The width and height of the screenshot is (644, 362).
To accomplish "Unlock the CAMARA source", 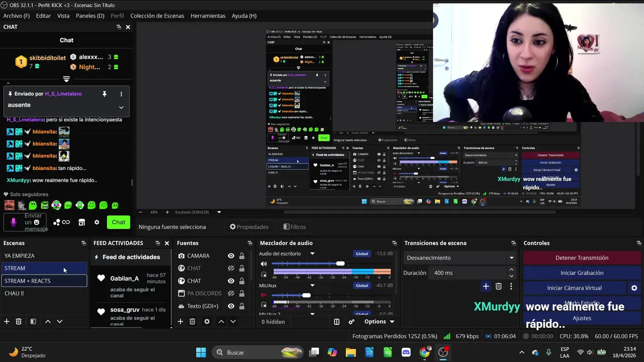I will [242, 256].
